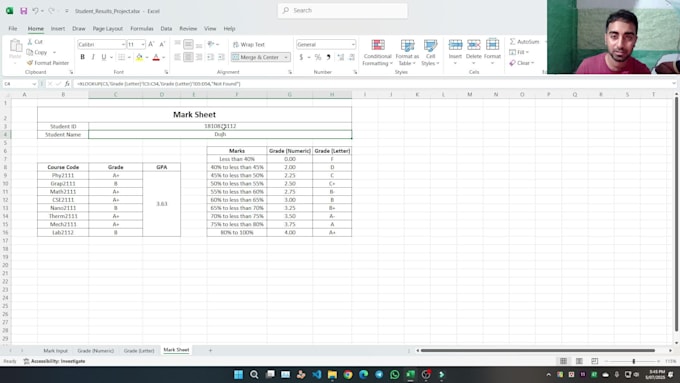Click the Delete cells icon

click(x=474, y=45)
